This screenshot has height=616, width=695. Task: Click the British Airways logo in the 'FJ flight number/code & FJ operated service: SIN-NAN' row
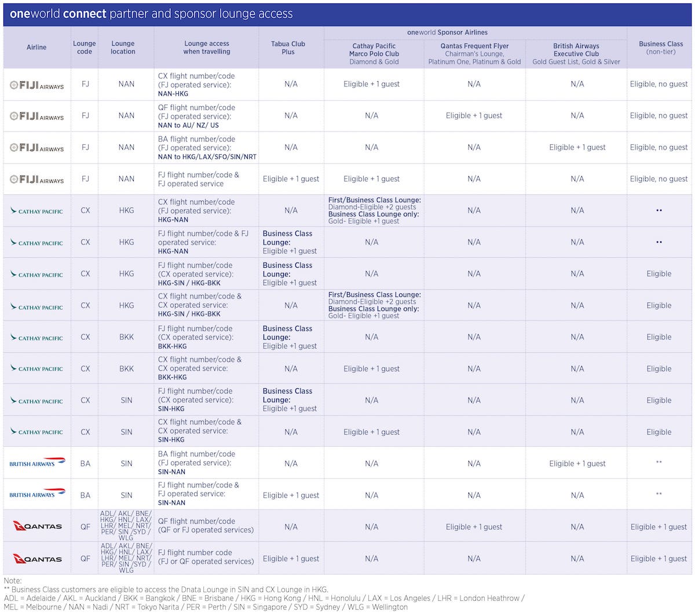(37, 494)
